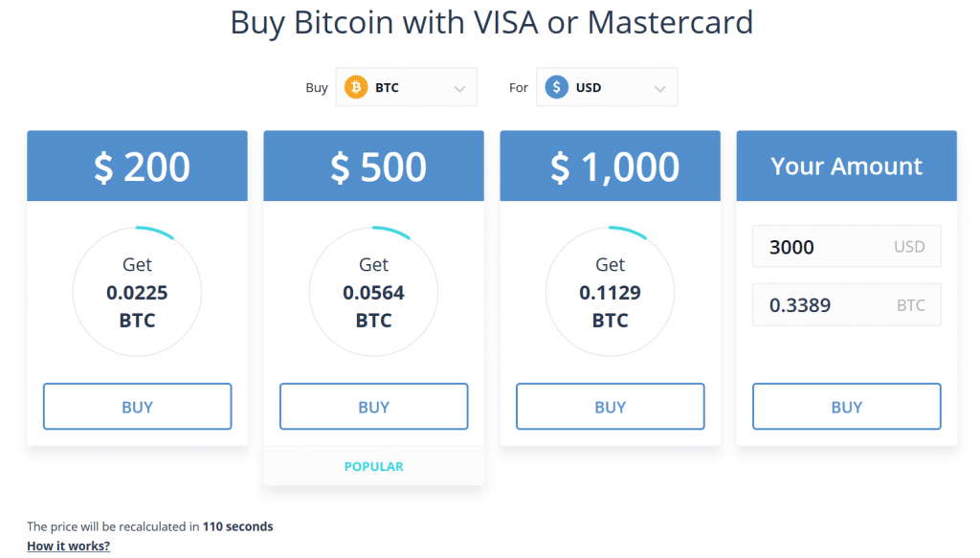Image resolution: width=980 pixels, height=558 pixels.
Task: Select the $200 card header
Action: click(x=138, y=166)
